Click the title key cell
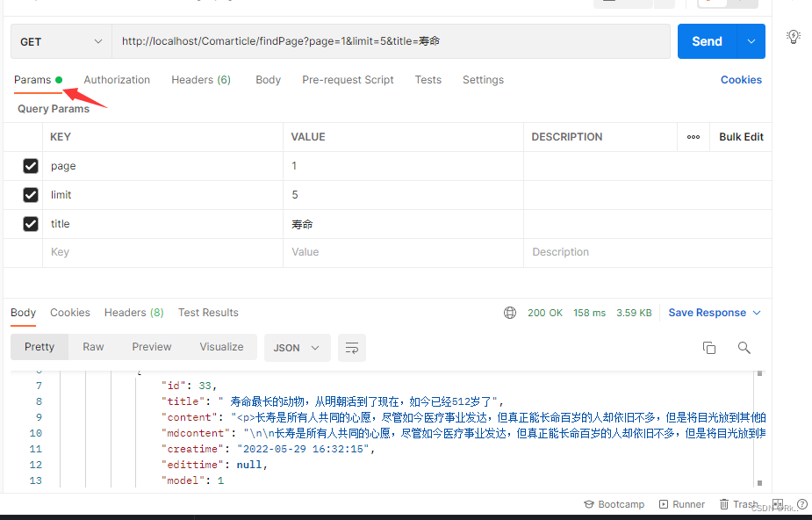The width and height of the screenshot is (812, 520). pyautogui.click(x=162, y=224)
